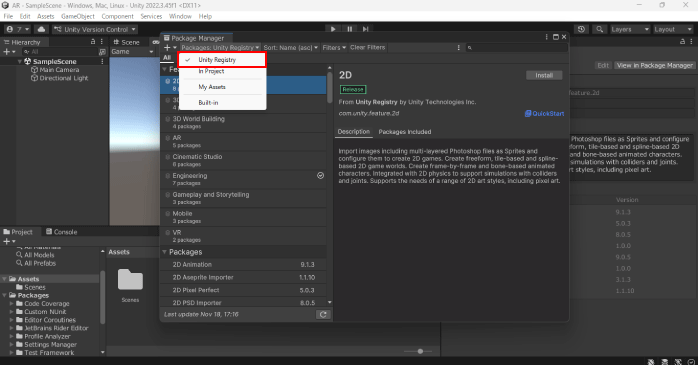Maximize the Package Manager window

[x=556, y=37]
